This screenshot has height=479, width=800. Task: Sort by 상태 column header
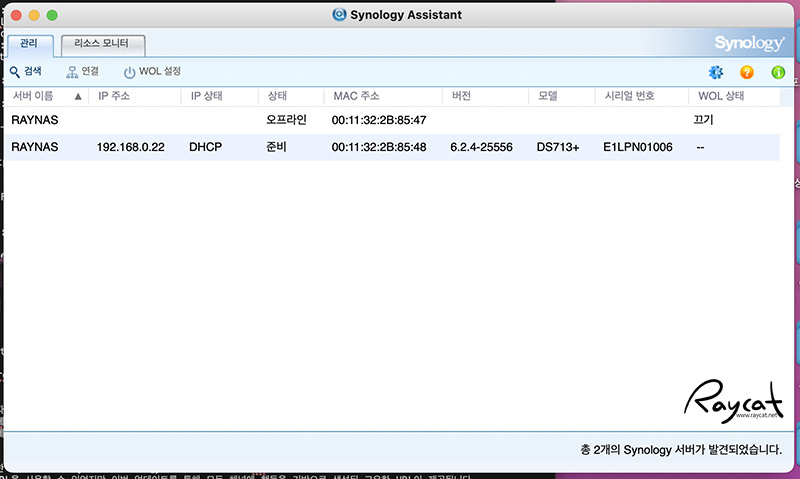[x=278, y=96]
